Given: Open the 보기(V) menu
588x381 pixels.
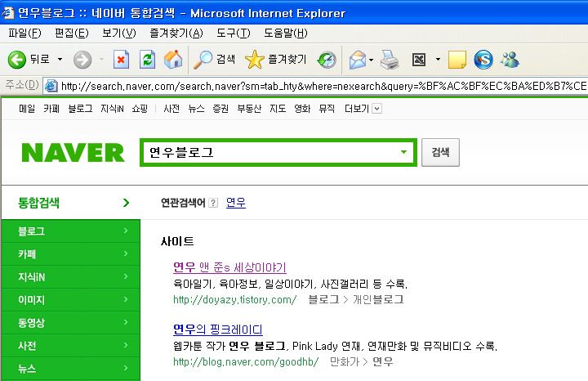Looking at the screenshot, I should pyautogui.click(x=119, y=33).
